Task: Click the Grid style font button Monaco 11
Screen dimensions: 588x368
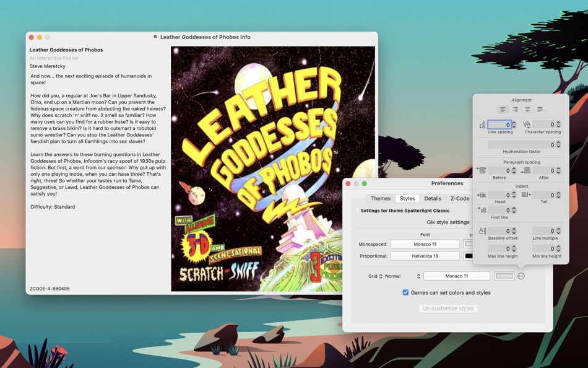Action: pyautogui.click(x=456, y=276)
